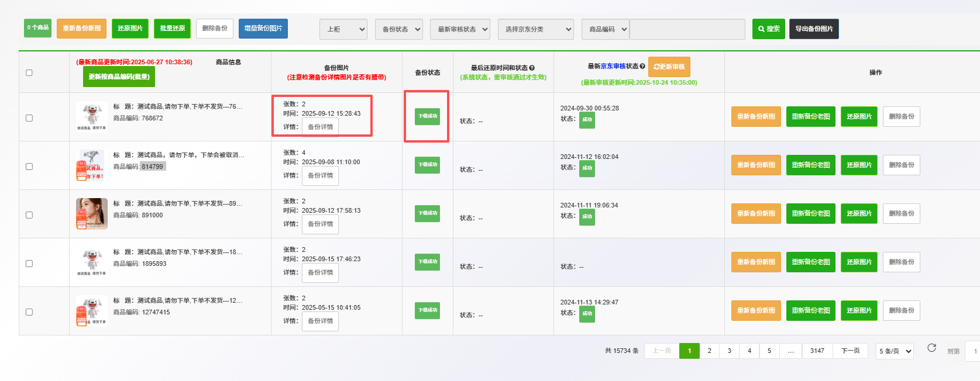Click the 成功 status badge for product 814799
Viewport: 980px width, 381px height.
point(587,168)
